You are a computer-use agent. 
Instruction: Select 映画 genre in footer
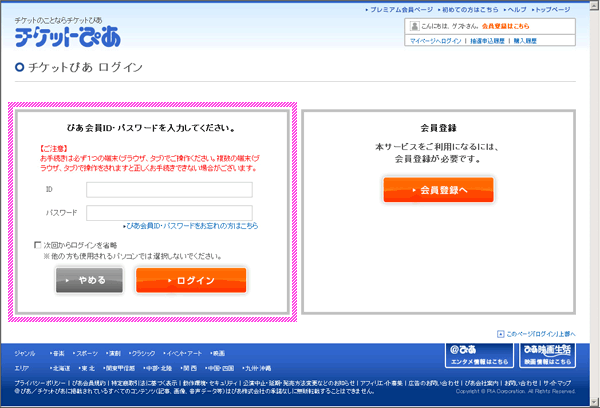click(x=217, y=353)
